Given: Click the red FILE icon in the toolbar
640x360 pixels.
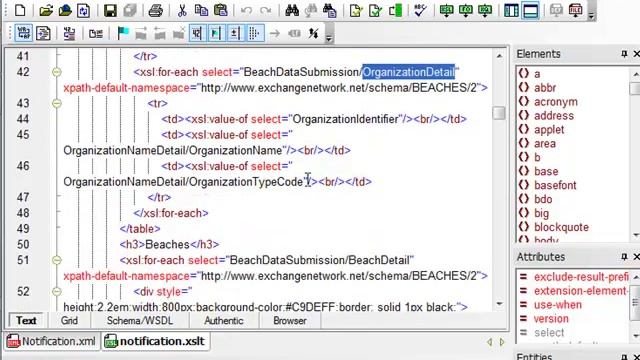Looking at the screenshot, I should click(x=576, y=10).
